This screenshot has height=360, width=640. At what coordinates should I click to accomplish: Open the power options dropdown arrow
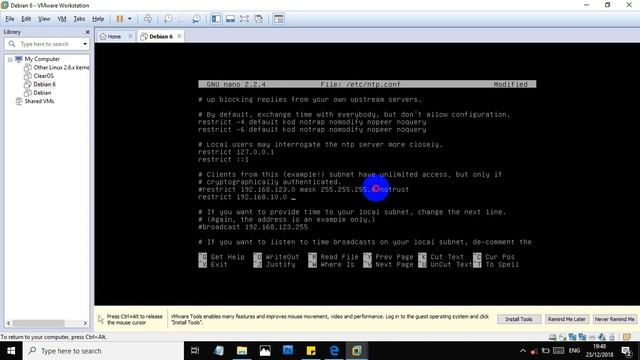coord(130,19)
